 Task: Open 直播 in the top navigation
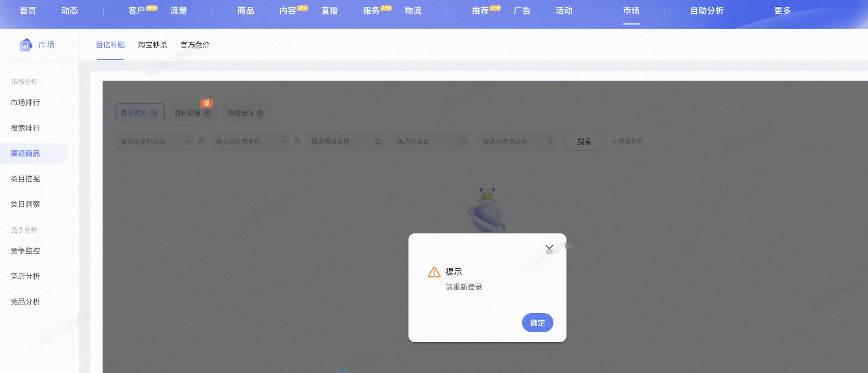click(x=329, y=11)
